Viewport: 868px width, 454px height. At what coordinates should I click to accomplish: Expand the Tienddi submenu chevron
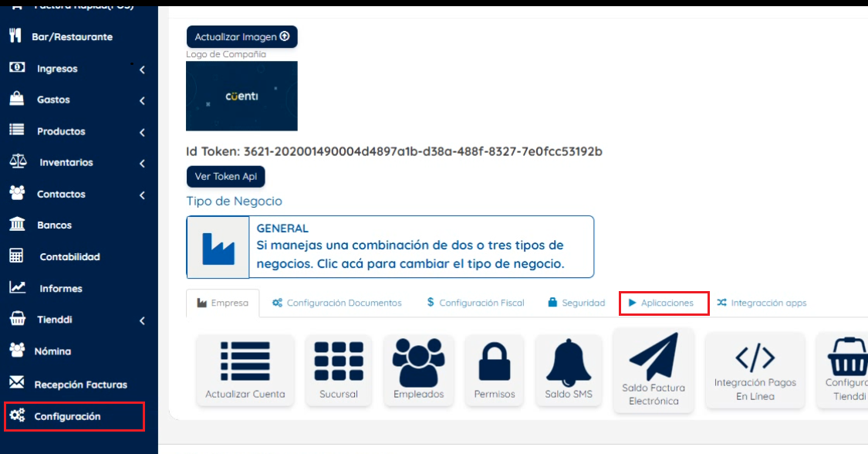(x=142, y=320)
